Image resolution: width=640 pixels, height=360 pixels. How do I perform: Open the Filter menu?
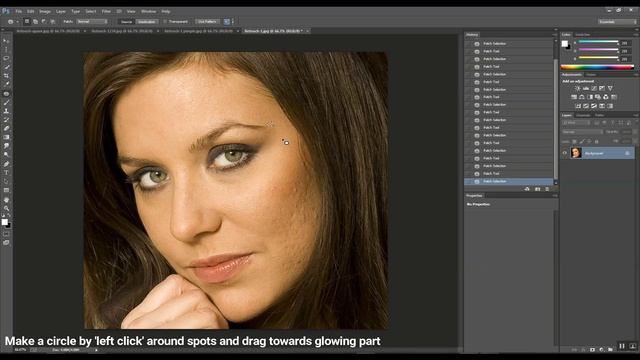[106, 11]
